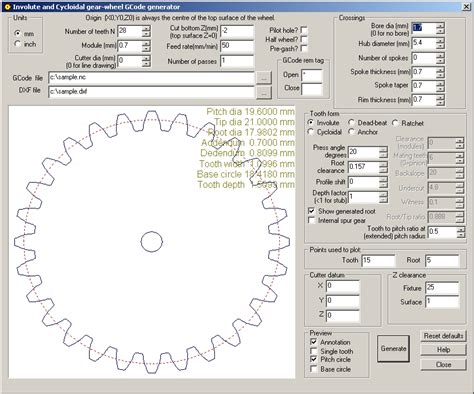Click the Reset defaults button
Viewport: 474px width, 394px height.
pyautogui.click(x=443, y=336)
